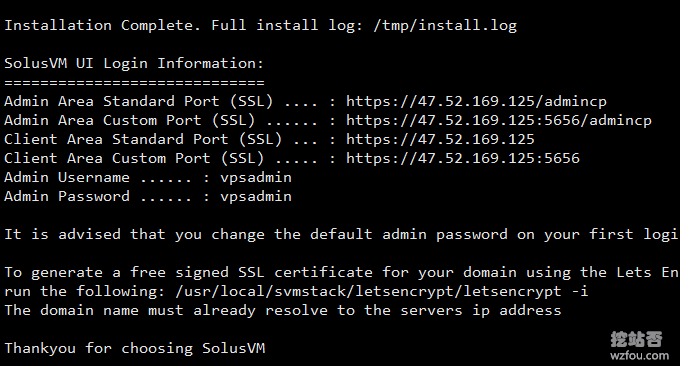Click the Admin Password label
Screen dimensions: 680x366
[67, 196]
